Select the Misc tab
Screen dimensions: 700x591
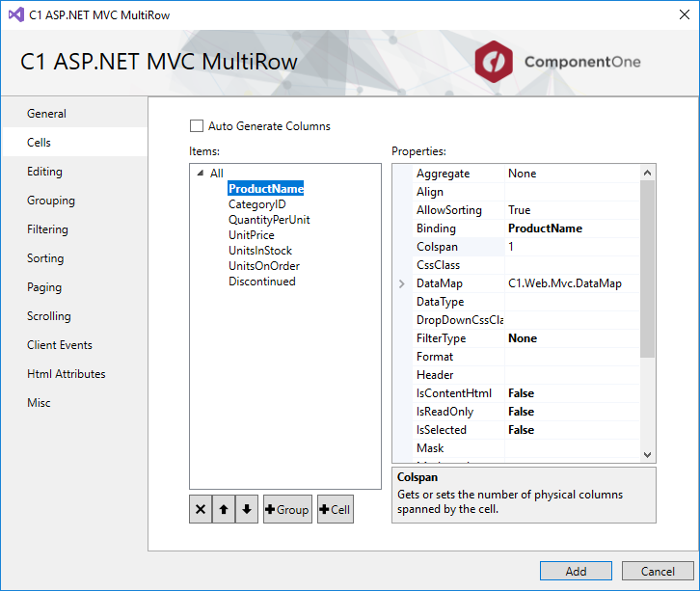click(x=74, y=403)
